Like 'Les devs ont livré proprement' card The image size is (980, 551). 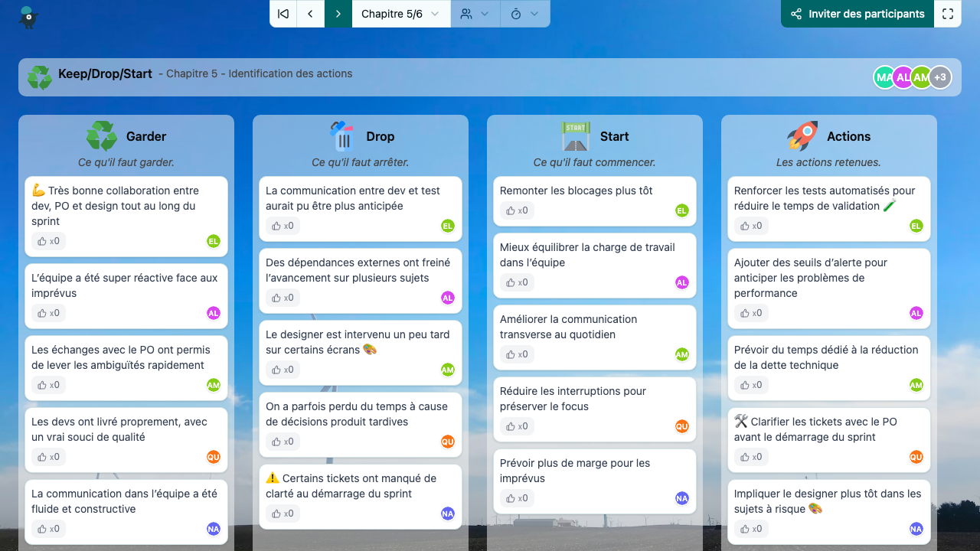pos(48,457)
